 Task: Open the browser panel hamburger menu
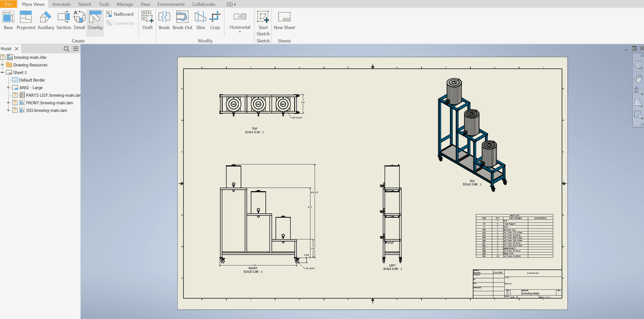(x=76, y=49)
